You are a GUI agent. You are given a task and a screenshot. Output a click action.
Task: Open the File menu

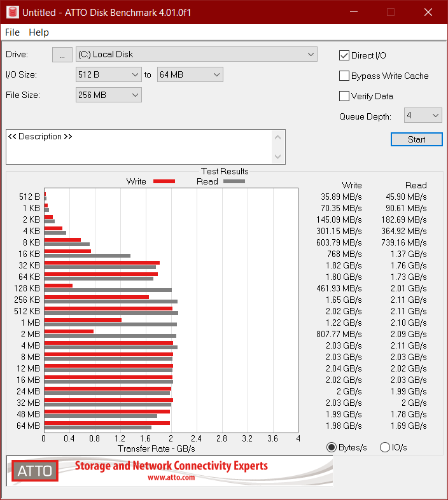tap(13, 32)
